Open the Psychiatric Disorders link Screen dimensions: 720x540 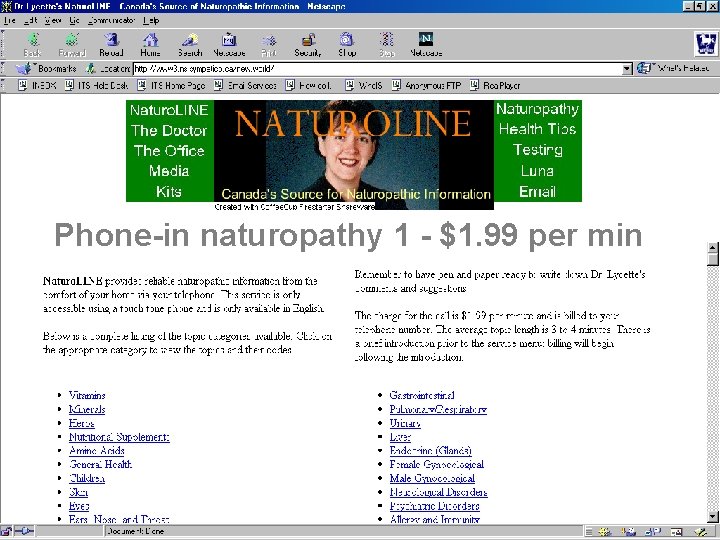434,506
